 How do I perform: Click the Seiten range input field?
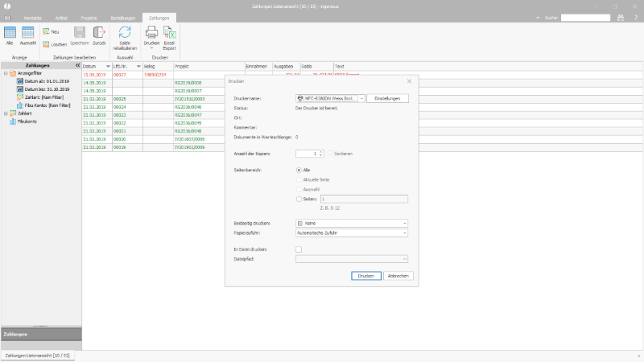click(364, 199)
